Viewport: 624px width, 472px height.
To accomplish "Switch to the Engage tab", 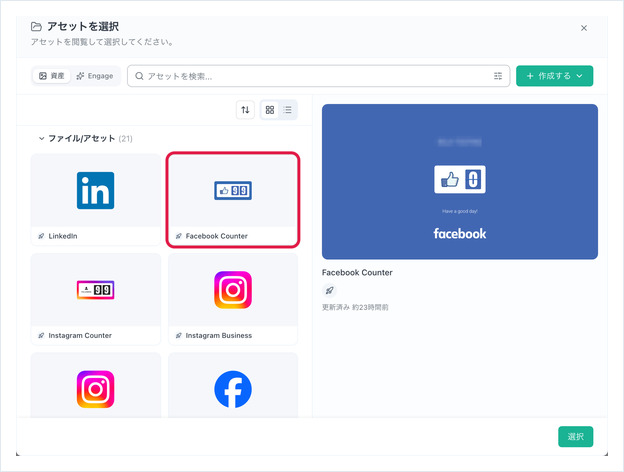I will [x=95, y=76].
